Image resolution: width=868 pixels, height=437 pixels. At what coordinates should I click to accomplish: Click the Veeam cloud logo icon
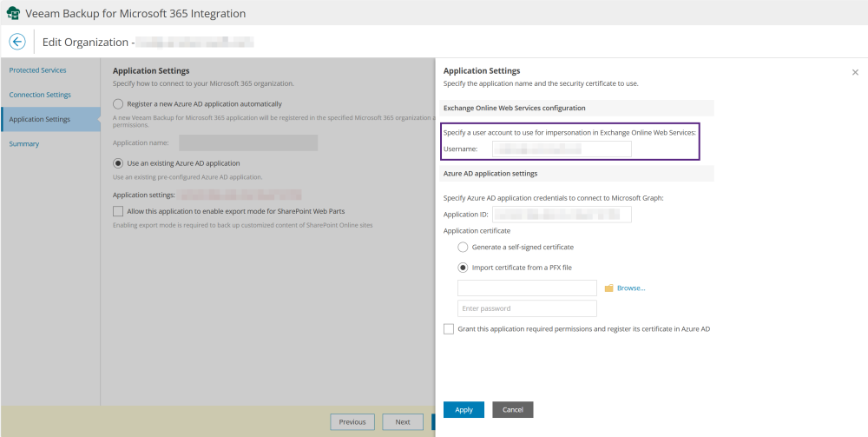click(x=13, y=13)
